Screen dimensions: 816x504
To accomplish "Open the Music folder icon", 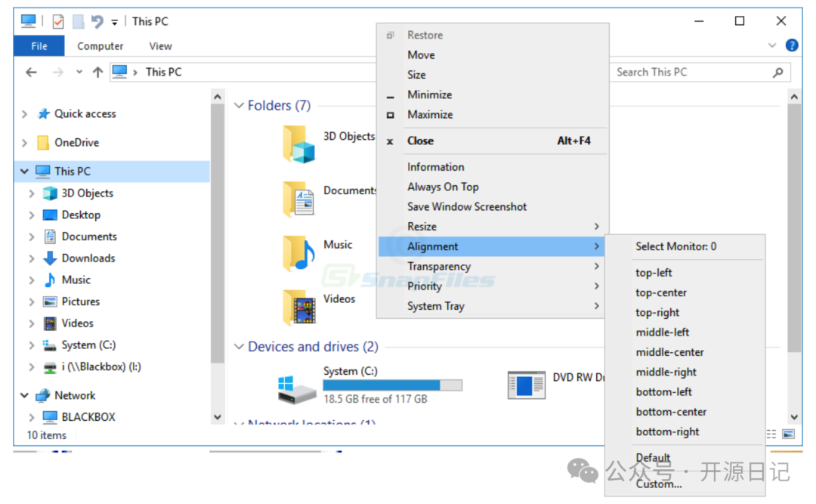I will point(298,253).
